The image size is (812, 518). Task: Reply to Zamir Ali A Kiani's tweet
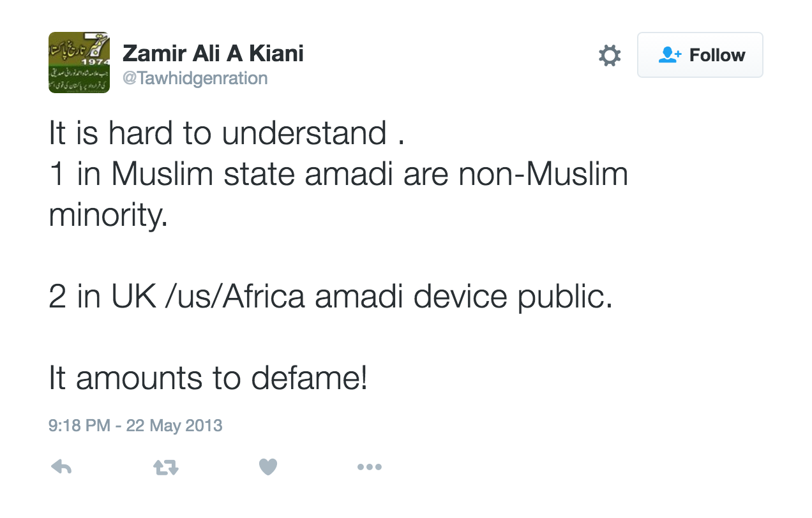(x=61, y=468)
